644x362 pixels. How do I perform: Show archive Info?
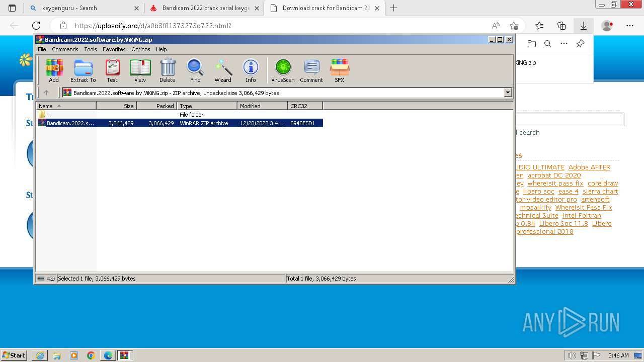251,70
